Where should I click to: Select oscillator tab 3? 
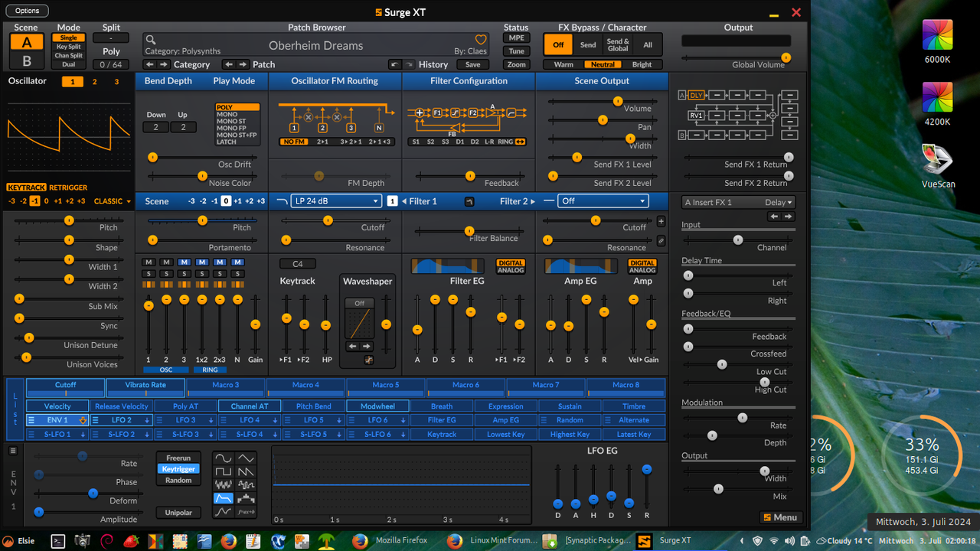click(116, 81)
